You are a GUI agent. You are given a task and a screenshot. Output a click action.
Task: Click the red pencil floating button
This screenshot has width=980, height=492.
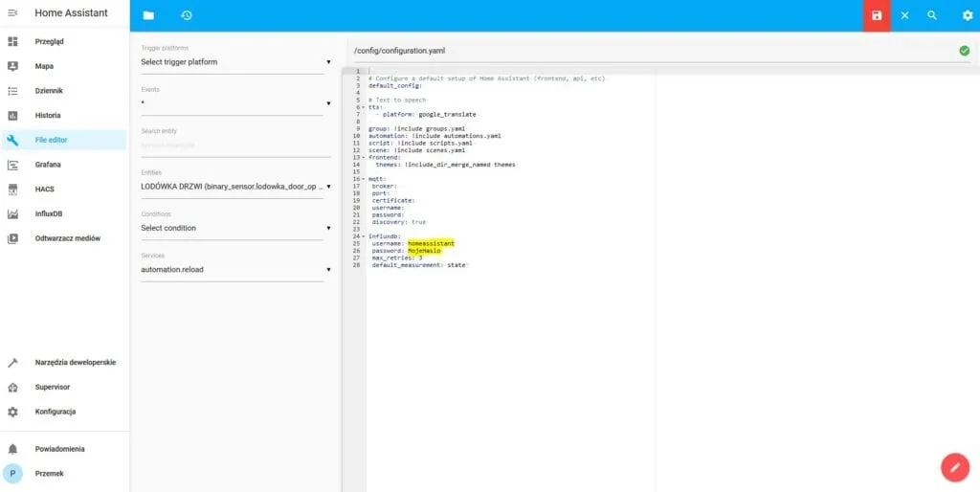[x=955, y=467]
